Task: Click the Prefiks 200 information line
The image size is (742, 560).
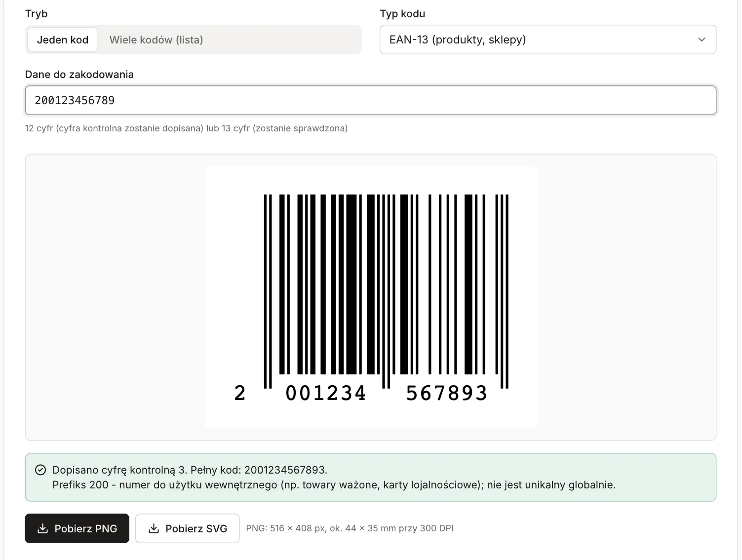Action: (x=334, y=485)
